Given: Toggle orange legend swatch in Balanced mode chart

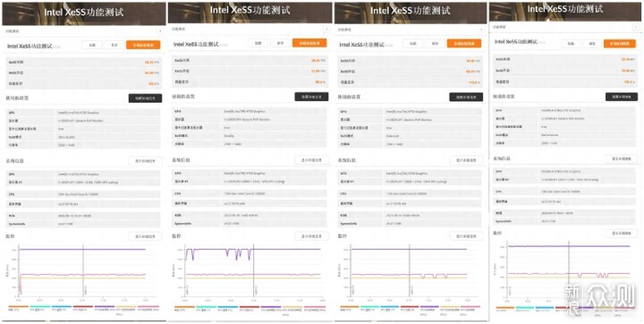Looking at the screenshot, I should (349, 306).
